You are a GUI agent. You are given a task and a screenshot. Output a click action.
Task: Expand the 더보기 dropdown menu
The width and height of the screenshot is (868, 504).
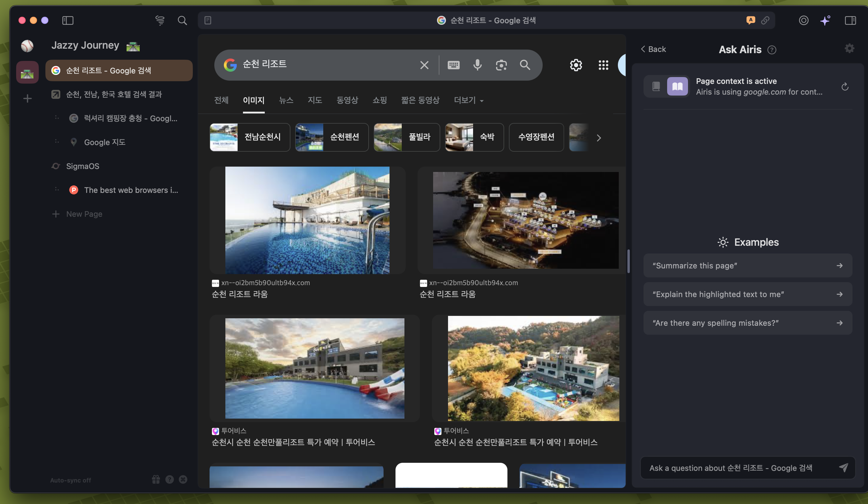[x=468, y=100]
